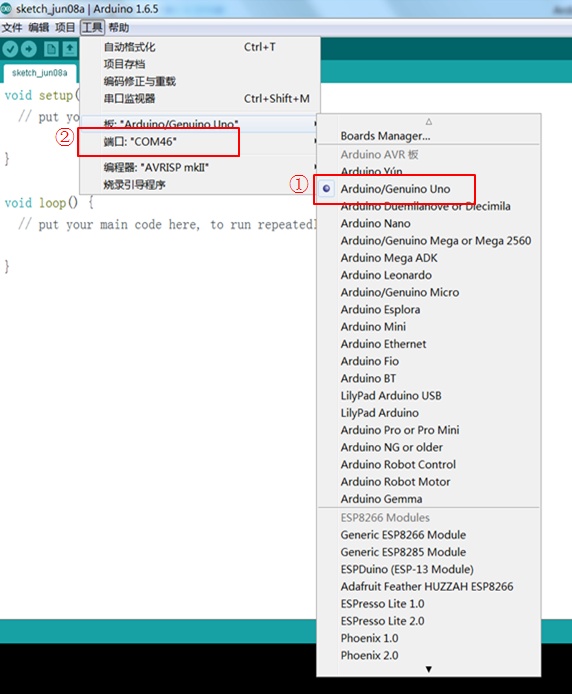Open the 项目 menu
Image resolution: width=572 pixels, height=694 pixels.
[65, 28]
